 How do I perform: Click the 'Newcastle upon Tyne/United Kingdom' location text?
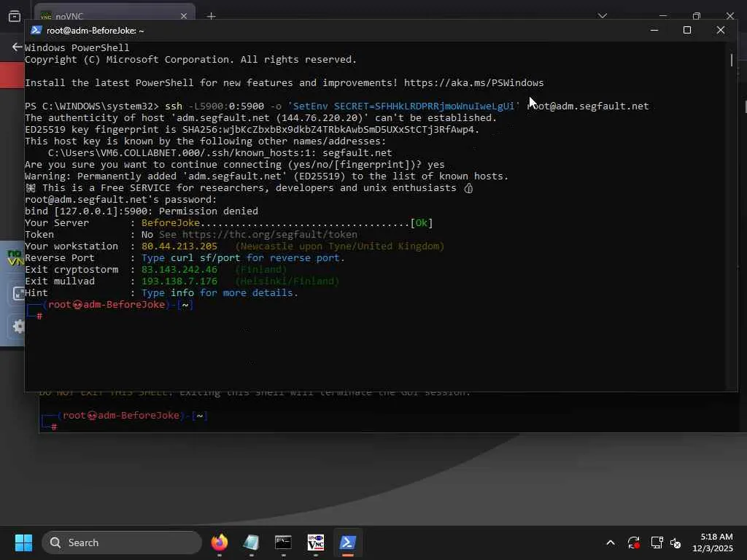(340, 246)
